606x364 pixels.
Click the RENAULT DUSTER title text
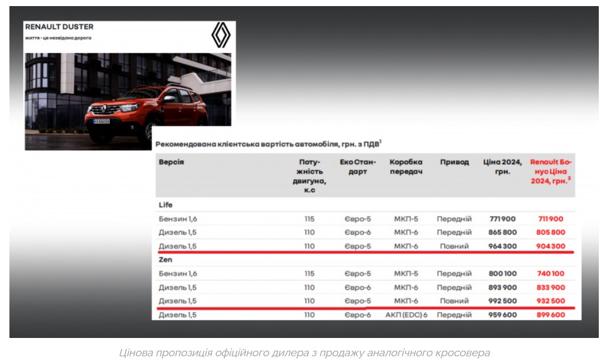59,27
